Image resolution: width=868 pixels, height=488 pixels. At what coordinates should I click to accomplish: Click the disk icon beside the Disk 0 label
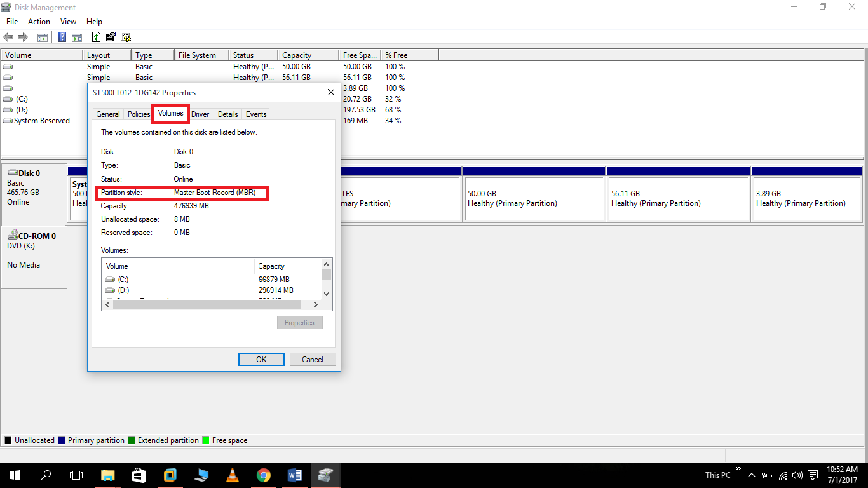[11, 173]
